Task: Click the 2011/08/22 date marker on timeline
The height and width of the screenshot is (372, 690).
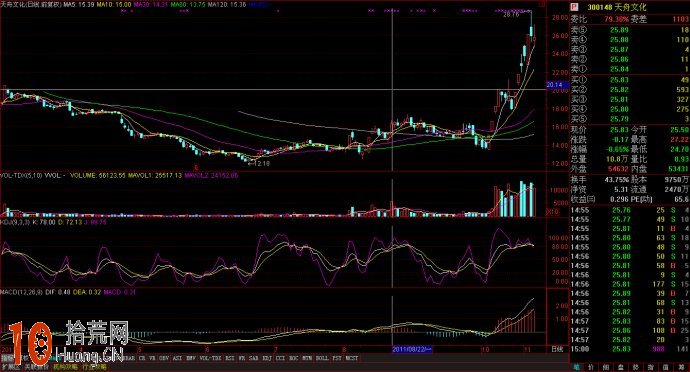Action: coord(412,349)
